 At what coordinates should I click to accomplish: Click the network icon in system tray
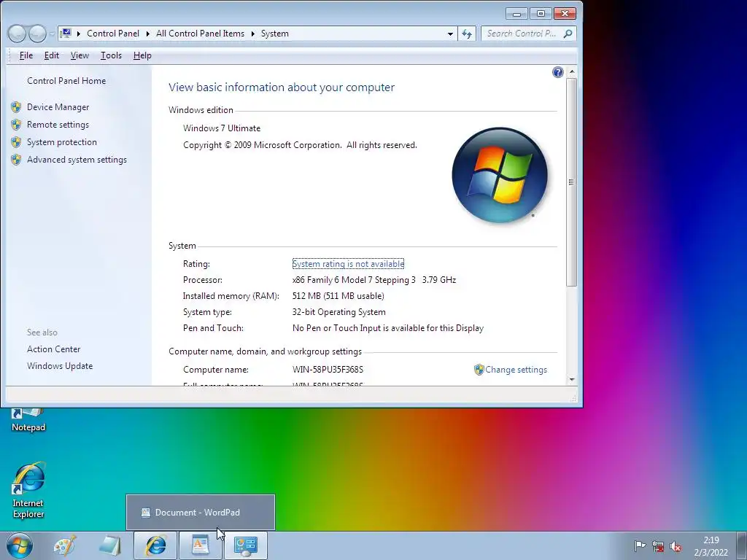[658, 545]
